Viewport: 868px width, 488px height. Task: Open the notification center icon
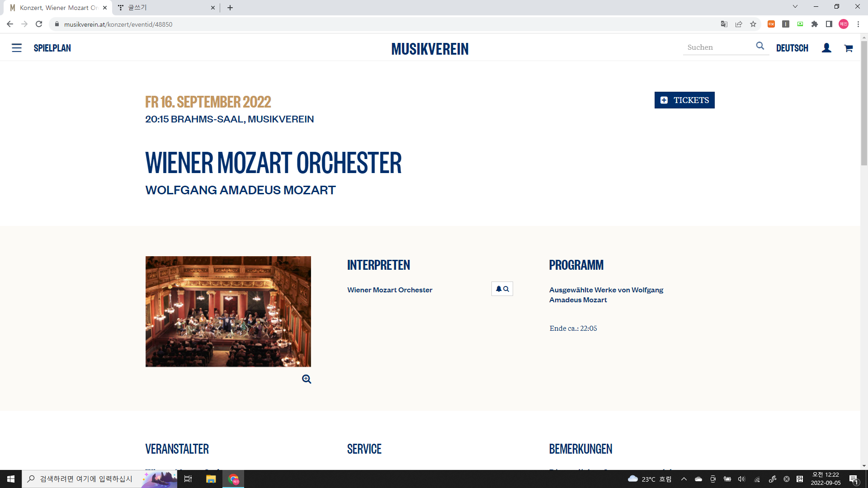(854, 479)
